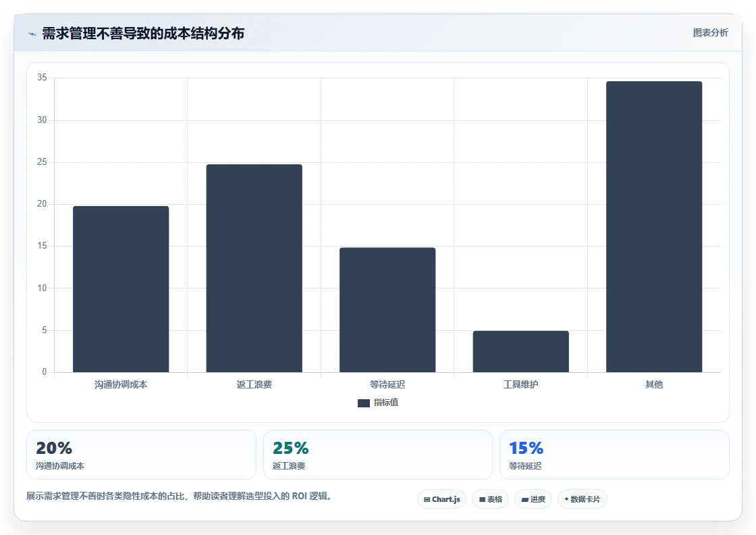Click the 数据卡片 tag chip
756x535 pixels.
tap(583, 499)
